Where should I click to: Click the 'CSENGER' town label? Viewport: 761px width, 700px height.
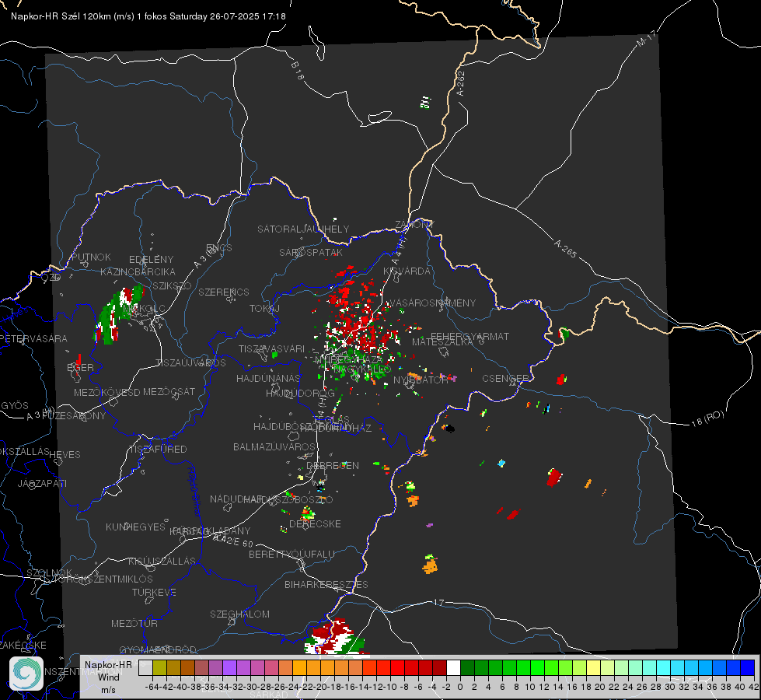(505, 379)
